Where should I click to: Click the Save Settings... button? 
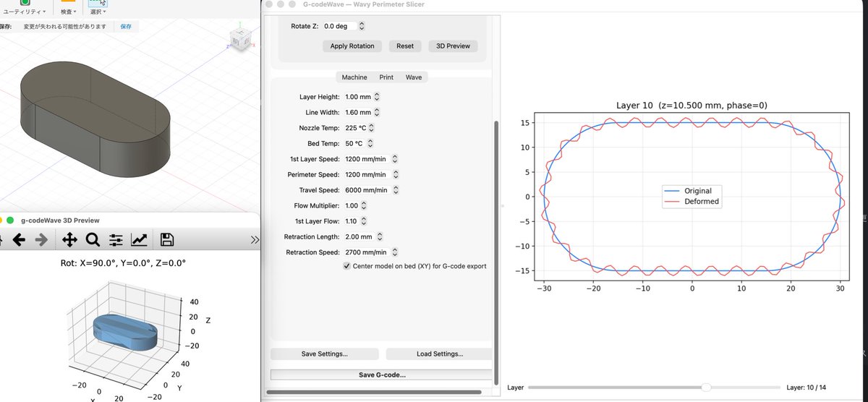[x=324, y=354]
